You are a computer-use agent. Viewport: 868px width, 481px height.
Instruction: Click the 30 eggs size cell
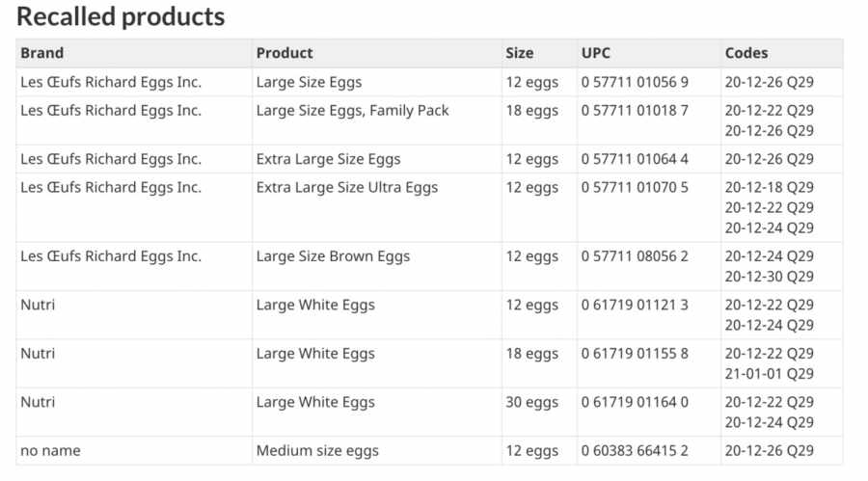[539, 412]
